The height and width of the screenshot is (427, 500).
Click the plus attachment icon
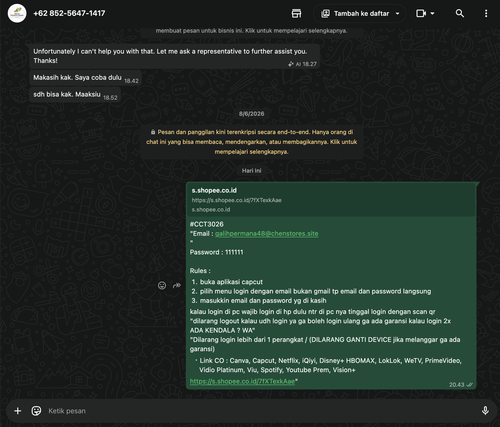pos(18,411)
